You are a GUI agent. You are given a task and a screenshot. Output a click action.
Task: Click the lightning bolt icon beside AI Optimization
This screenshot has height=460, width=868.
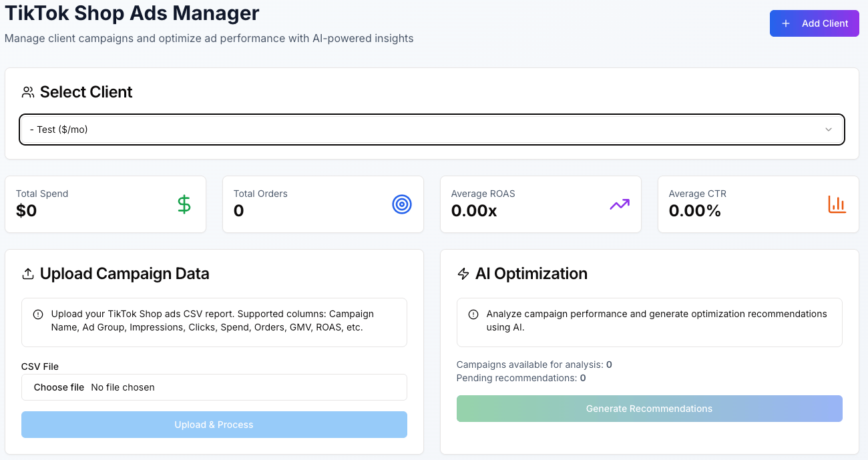click(x=463, y=274)
